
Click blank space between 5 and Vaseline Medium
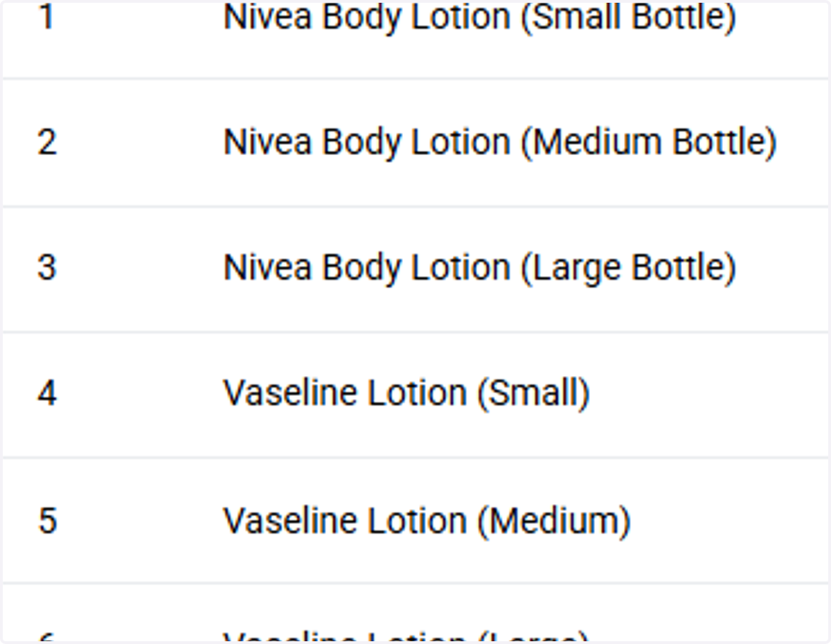coord(138,520)
